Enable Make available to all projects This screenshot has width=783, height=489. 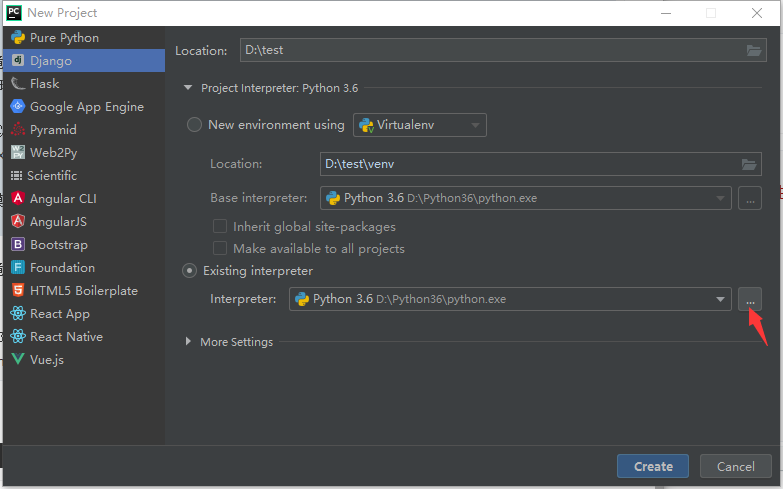coord(220,248)
